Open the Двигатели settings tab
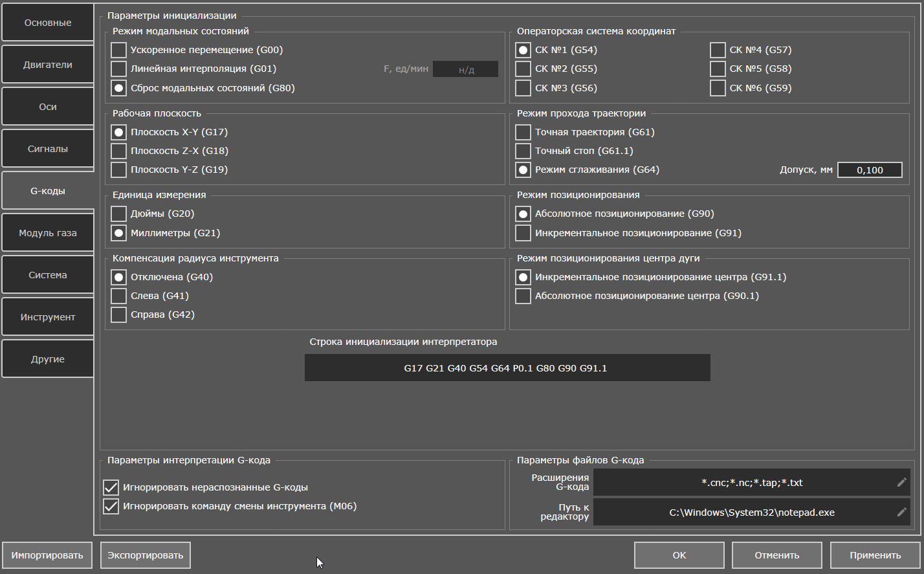 point(48,65)
